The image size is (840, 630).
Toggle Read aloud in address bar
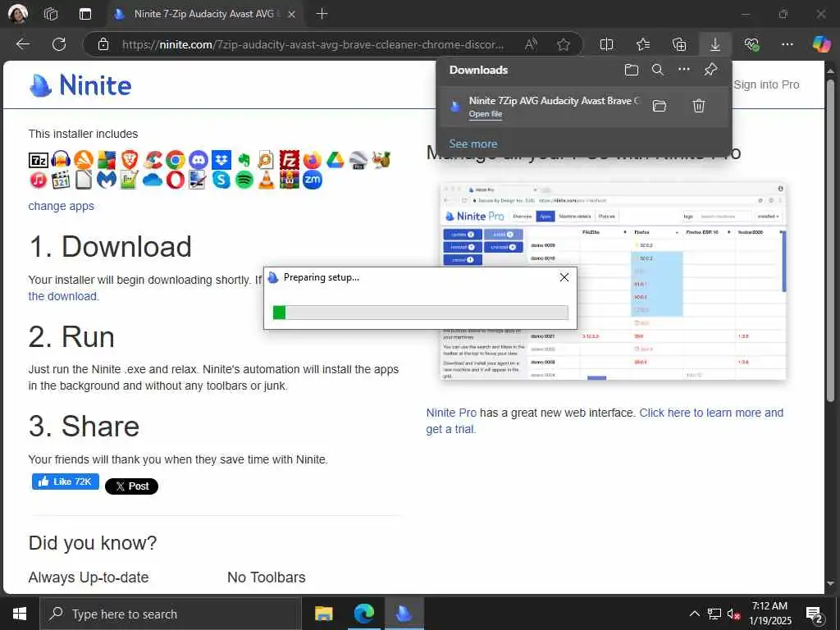[x=531, y=44]
